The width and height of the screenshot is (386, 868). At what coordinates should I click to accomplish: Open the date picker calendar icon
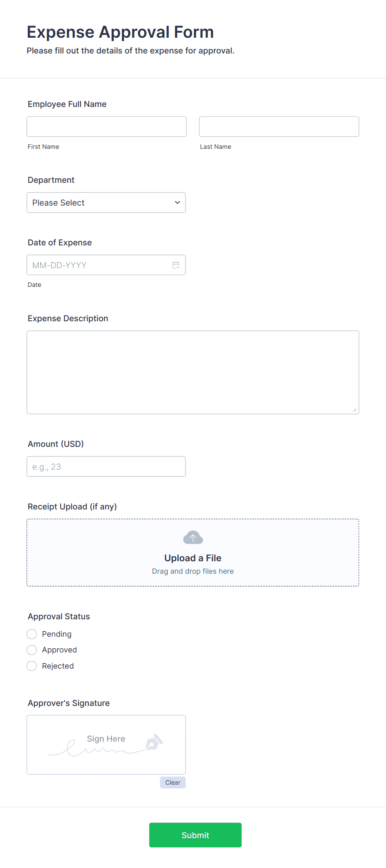pyautogui.click(x=176, y=264)
